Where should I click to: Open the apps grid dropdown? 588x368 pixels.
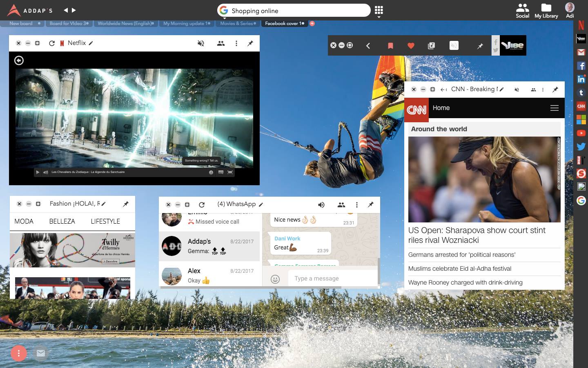pyautogui.click(x=379, y=11)
